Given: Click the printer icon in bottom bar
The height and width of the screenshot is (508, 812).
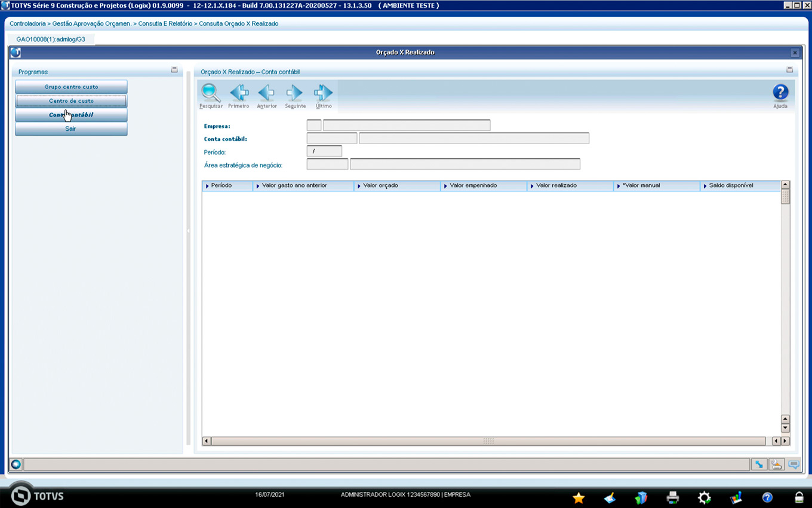Looking at the screenshot, I should point(673,497).
